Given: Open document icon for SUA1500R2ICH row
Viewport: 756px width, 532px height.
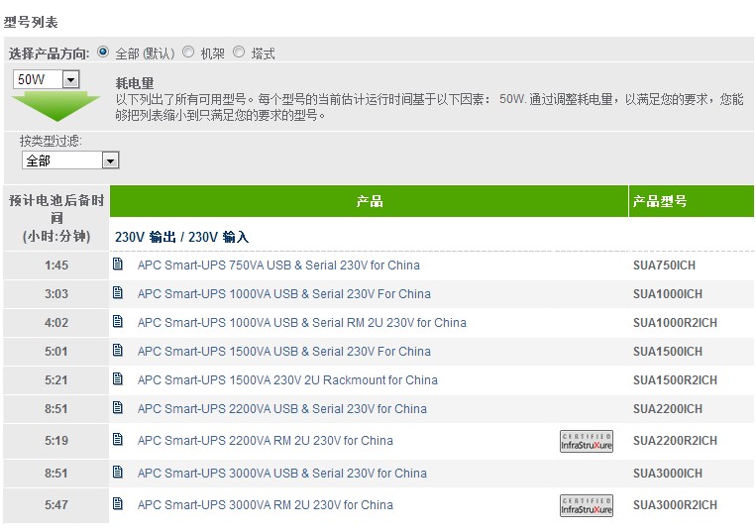Looking at the screenshot, I should click(x=118, y=378).
